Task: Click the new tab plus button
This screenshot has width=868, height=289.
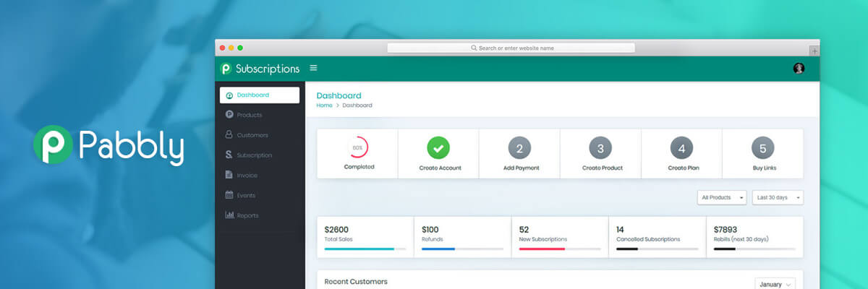Action: coord(814,51)
